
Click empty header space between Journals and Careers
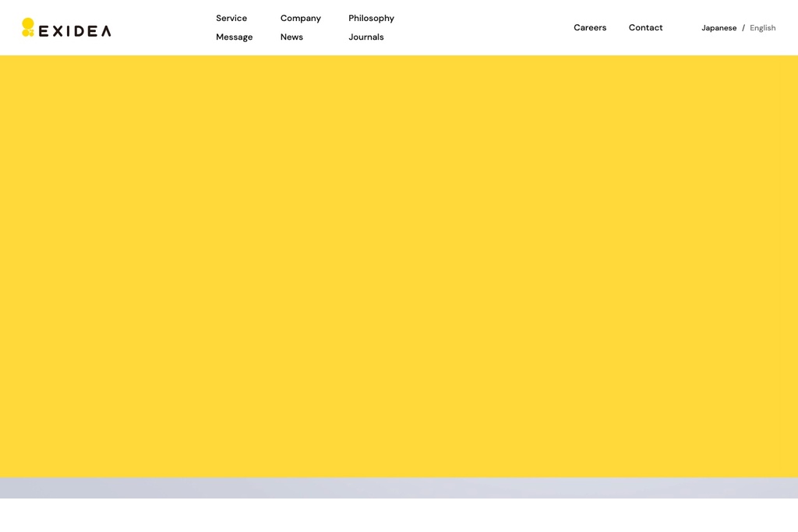(x=483, y=27)
